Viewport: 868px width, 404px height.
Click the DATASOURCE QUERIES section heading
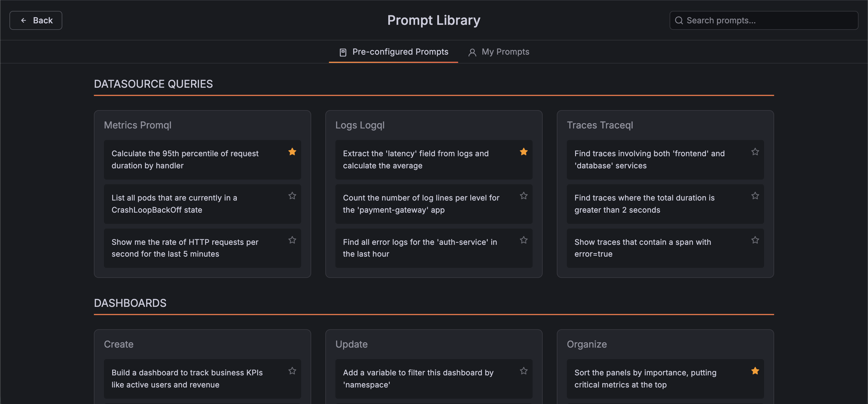click(153, 84)
